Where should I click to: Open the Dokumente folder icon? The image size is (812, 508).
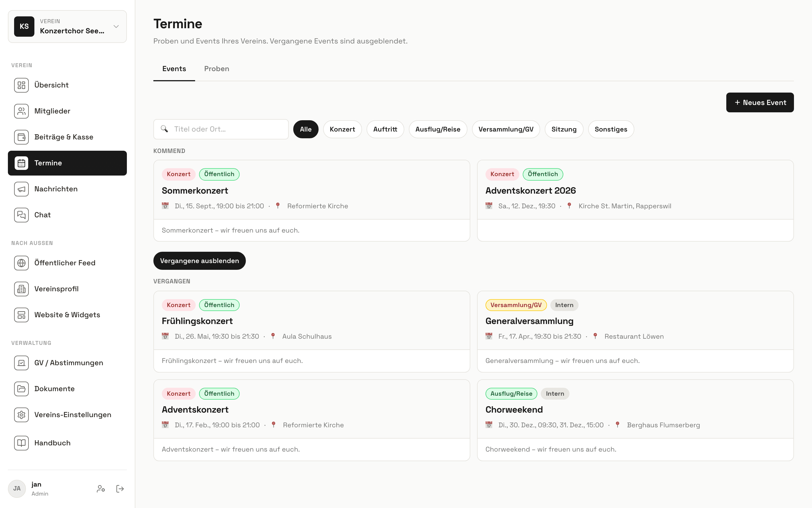pos(21,389)
